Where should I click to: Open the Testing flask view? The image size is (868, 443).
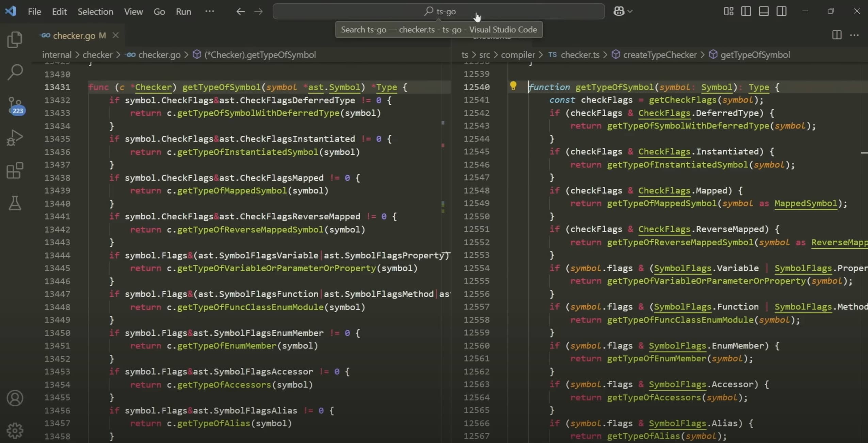tap(15, 203)
